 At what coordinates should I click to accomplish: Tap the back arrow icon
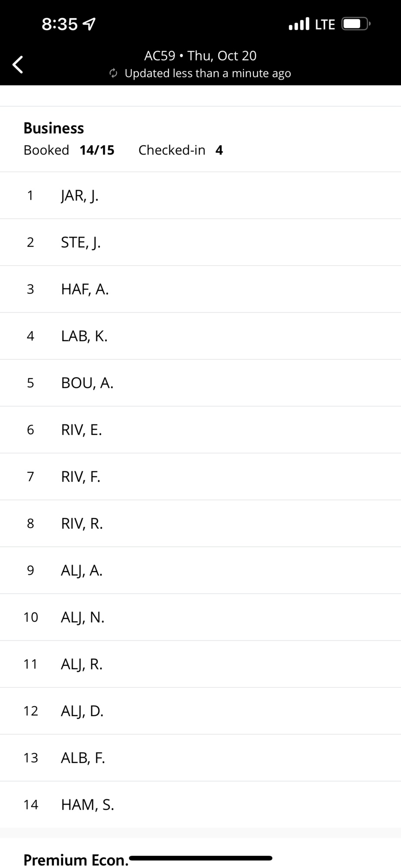(x=17, y=65)
